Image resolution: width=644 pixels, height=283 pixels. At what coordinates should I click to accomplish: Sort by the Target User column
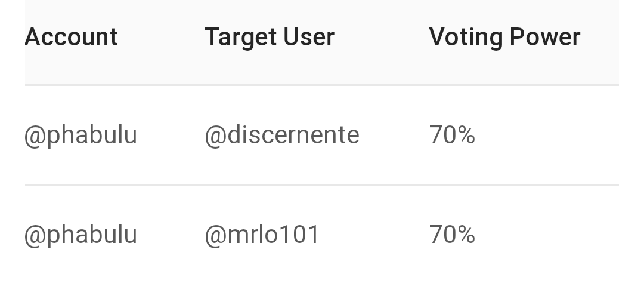[x=270, y=38]
